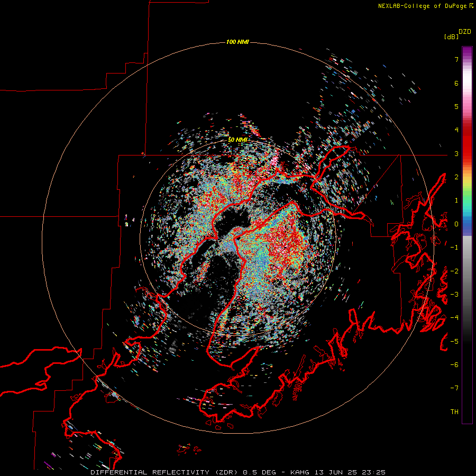Screen dimensions: 476x476
Task: Click the TH threshold label on legend
Action: (x=454, y=412)
